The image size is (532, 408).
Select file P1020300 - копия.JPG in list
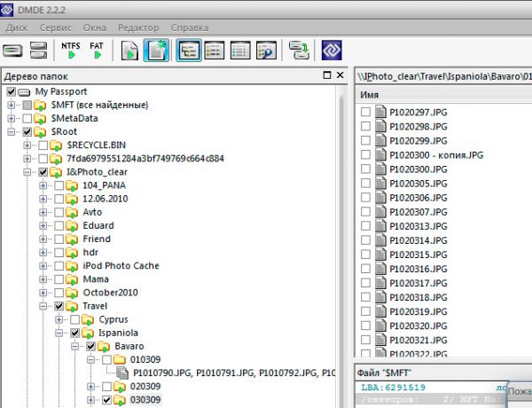click(425, 155)
